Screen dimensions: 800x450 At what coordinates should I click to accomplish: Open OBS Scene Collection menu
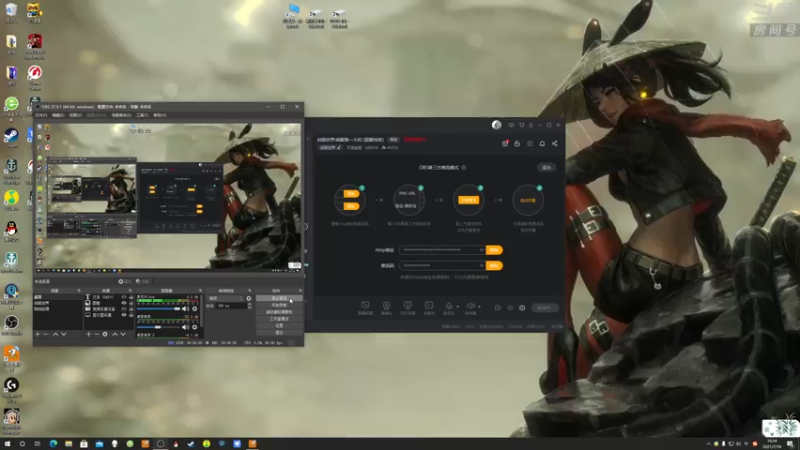point(122,115)
